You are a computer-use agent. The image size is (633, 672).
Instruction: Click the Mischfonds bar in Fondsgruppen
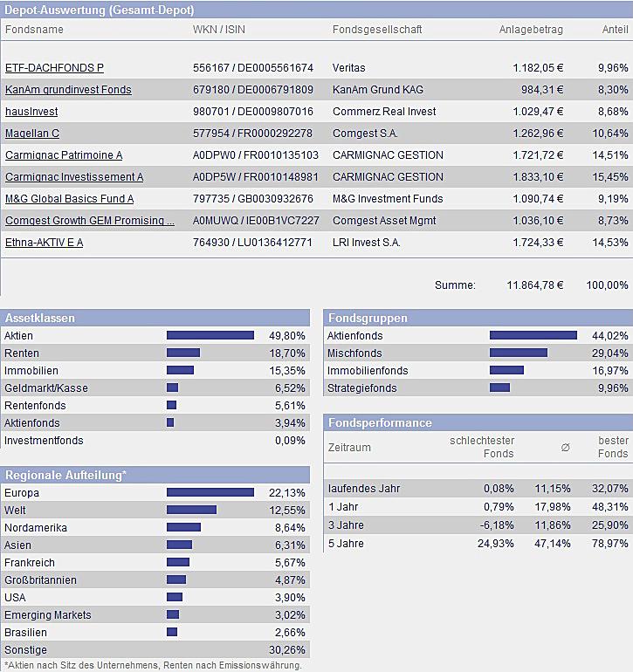(x=519, y=353)
